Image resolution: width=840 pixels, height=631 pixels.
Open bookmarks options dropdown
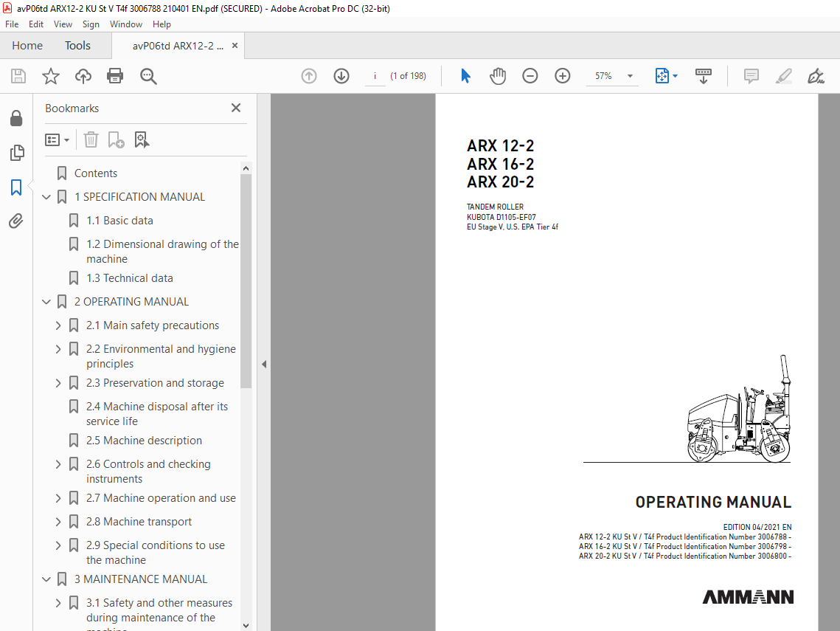(57, 140)
